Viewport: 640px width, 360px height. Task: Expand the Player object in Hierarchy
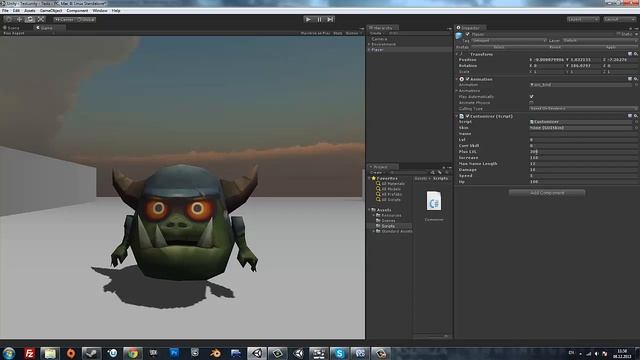pos(369,49)
